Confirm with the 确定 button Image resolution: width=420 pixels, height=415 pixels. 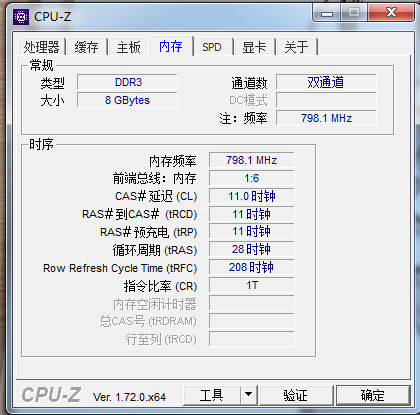[373, 395]
